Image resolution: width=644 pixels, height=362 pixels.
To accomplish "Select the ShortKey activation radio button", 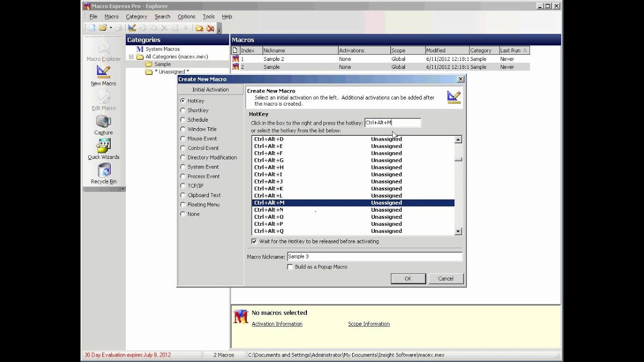I will pyautogui.click(x=183, y=110).
